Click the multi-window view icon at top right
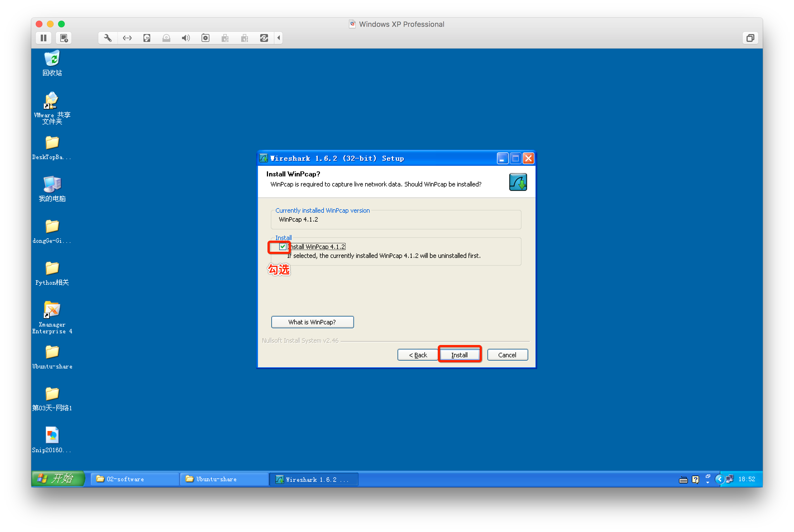 click(x=750, y=38)
